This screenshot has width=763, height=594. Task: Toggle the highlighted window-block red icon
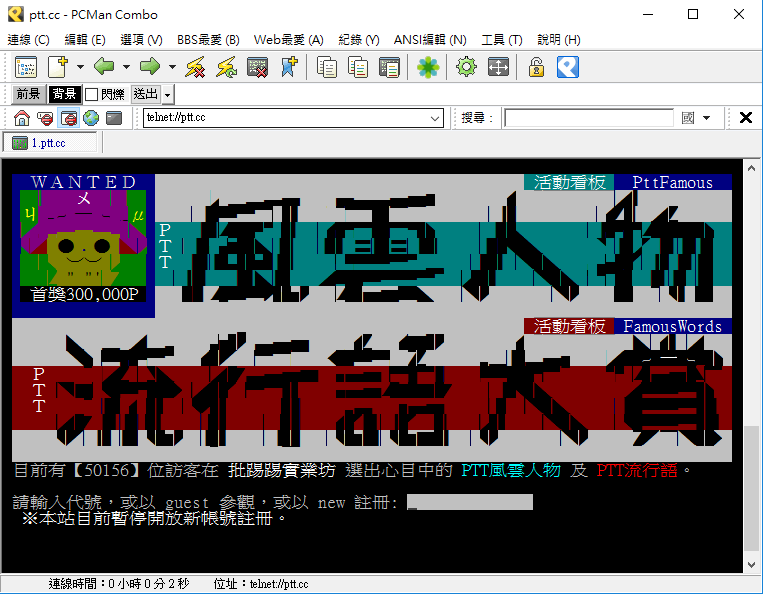(69, 118)
